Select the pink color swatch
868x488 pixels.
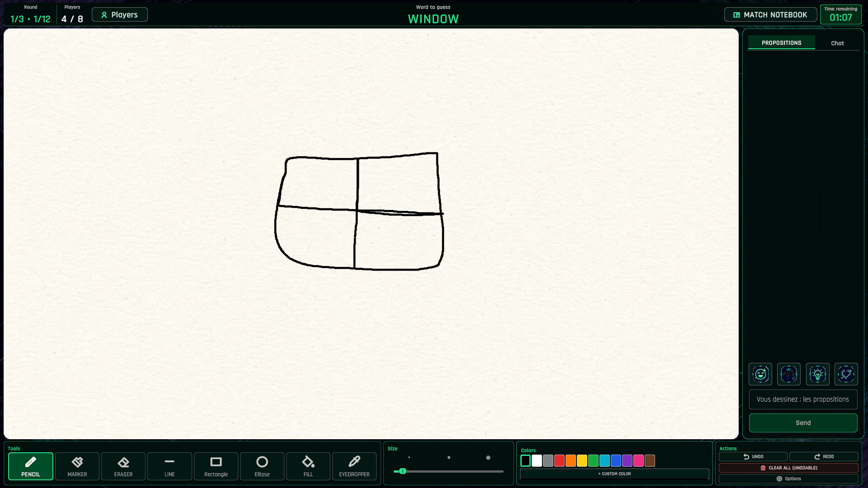coord(638,461)
